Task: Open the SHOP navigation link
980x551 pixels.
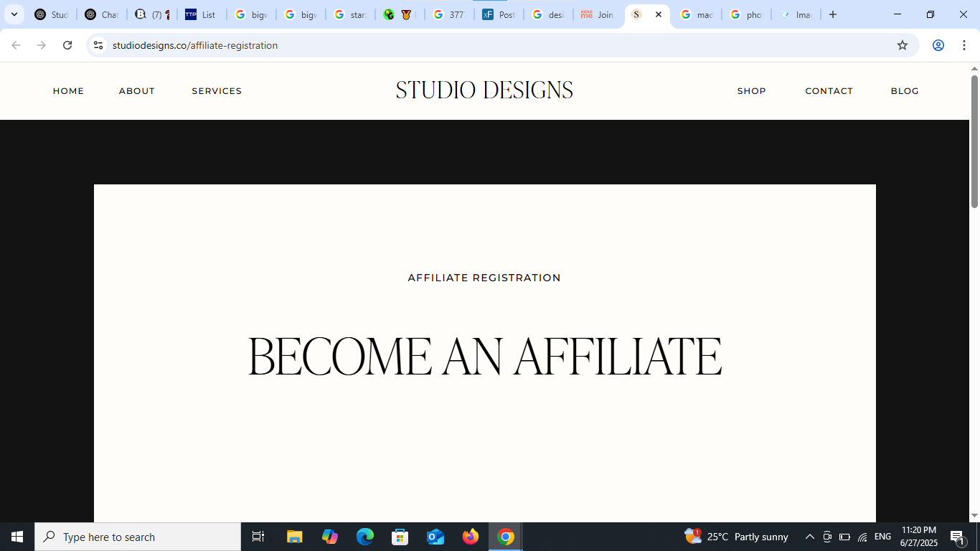Action: click(x=752, y=91)
